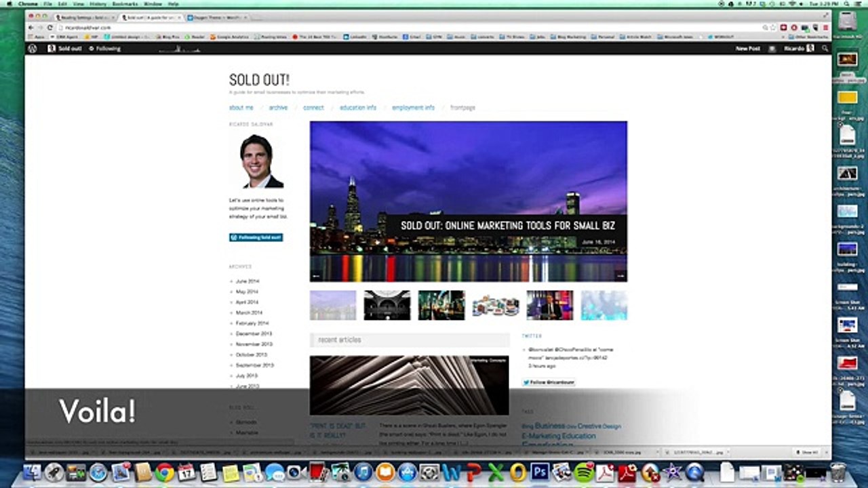Open iBooks orange icon in the Dock
Viewport: 868px width, 488px height.
(385, 472)
